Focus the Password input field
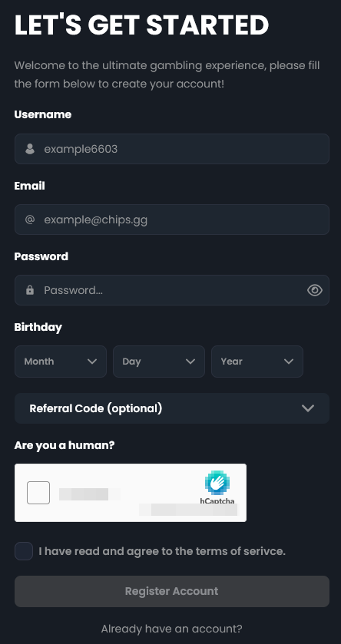Image resolution: width=341 pixels, height=644 pixels. [x=172, y=290]
